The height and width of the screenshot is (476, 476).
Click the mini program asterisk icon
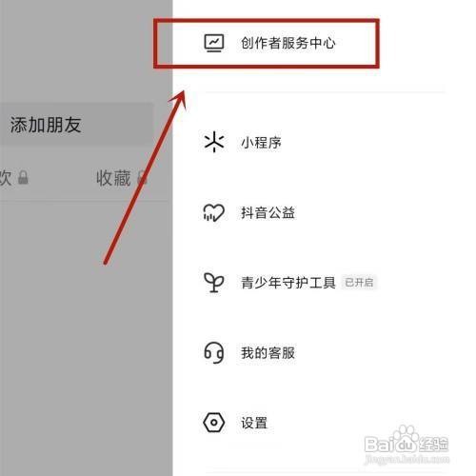[x=214, y=142]
